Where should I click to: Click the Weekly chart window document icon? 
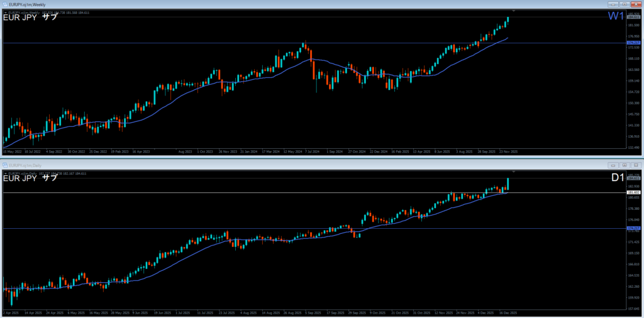[x=5, y=4]
